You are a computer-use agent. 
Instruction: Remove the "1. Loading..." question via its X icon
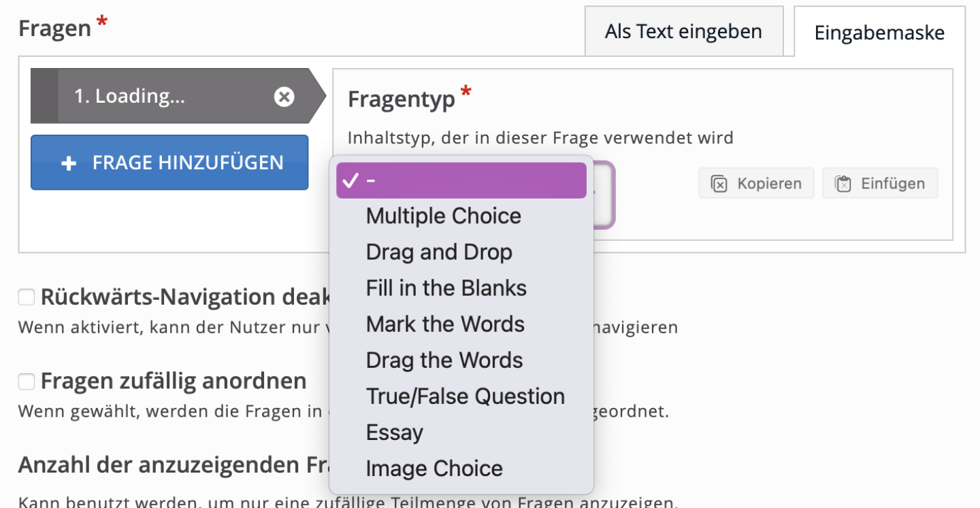[x=284, y=97]
